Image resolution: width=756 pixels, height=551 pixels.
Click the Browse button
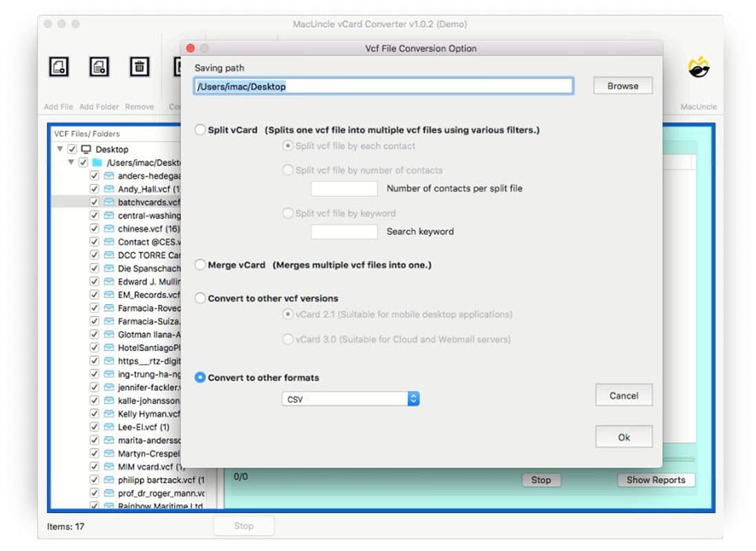[622, 86]
